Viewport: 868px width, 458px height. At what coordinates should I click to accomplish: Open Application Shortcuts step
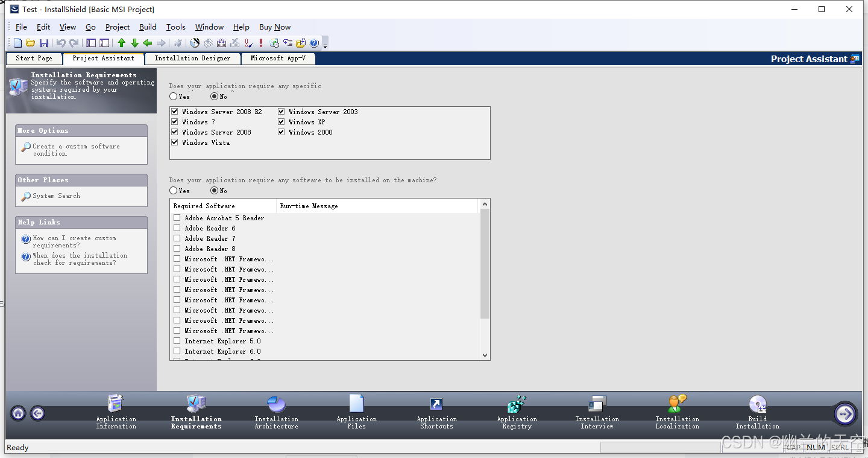436,413
